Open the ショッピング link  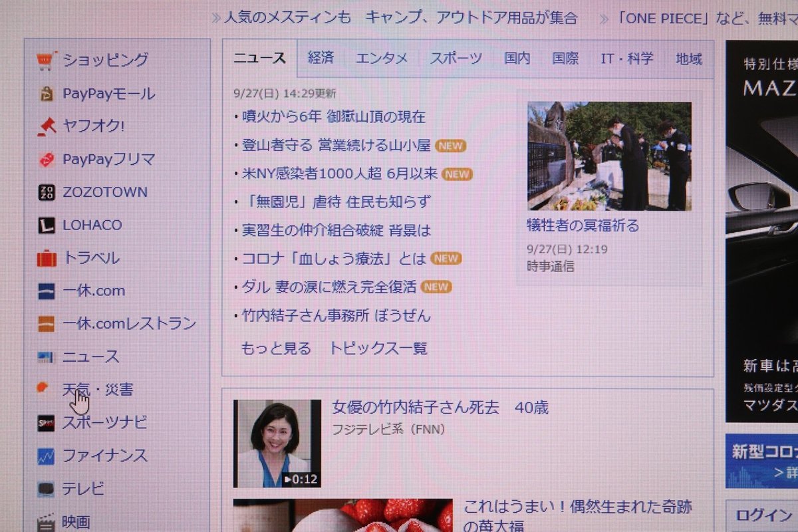click(106, 61)
